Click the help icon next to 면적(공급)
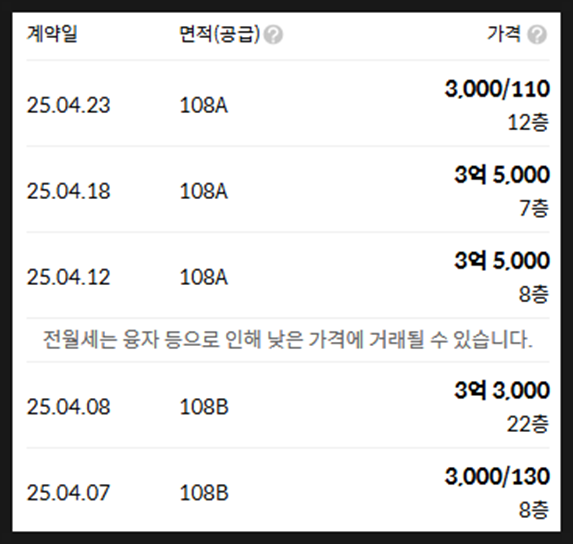The image size is (573, 544). tap(273, 35)
